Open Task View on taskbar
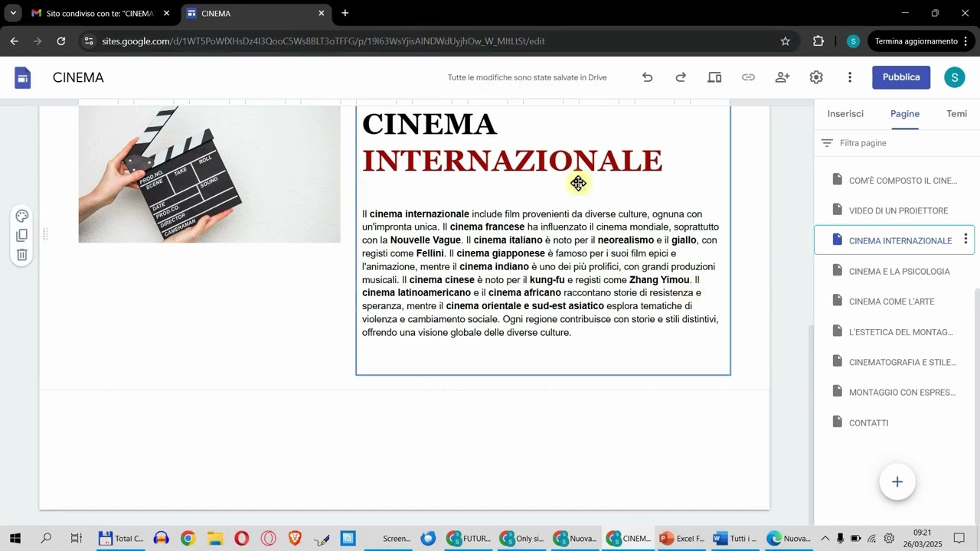Screen dimensions: 980x551 [x=76, y=538]
